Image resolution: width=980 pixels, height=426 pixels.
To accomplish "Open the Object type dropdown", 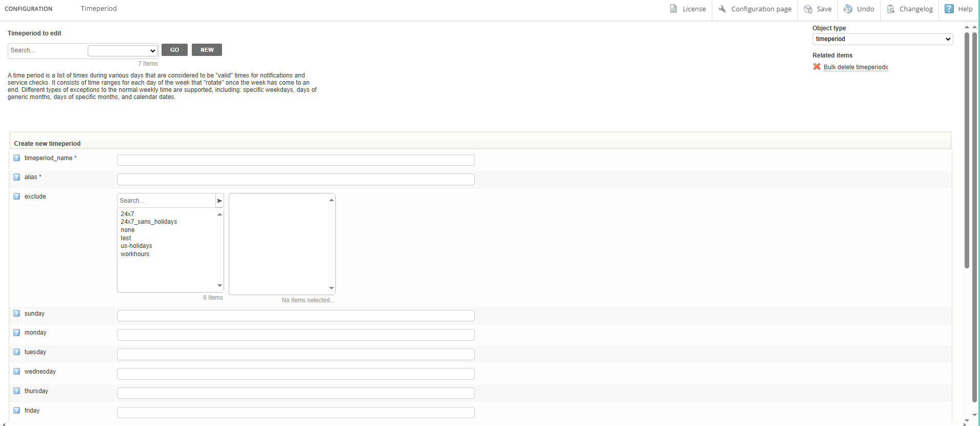I will (x=882, y=39).
